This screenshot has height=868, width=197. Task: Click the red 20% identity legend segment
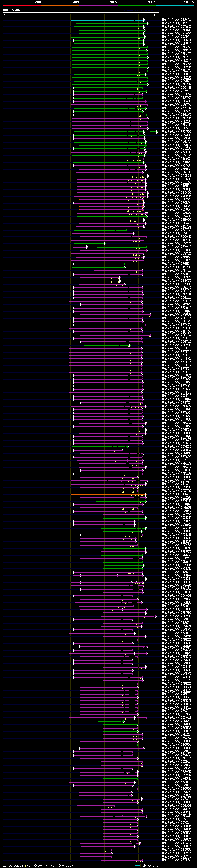pyautogui.click(x=22, y=6)
